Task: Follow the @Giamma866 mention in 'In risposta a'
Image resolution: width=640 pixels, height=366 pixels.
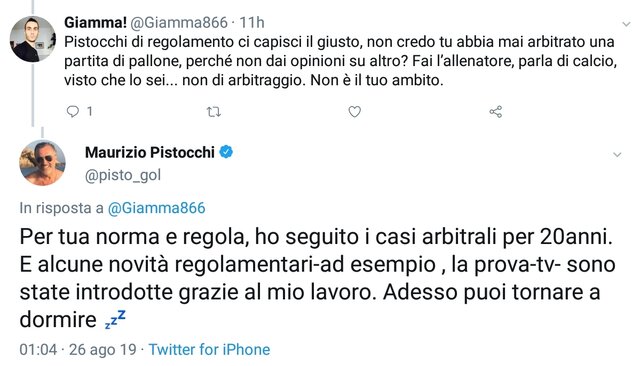Action: coord(156,208)
